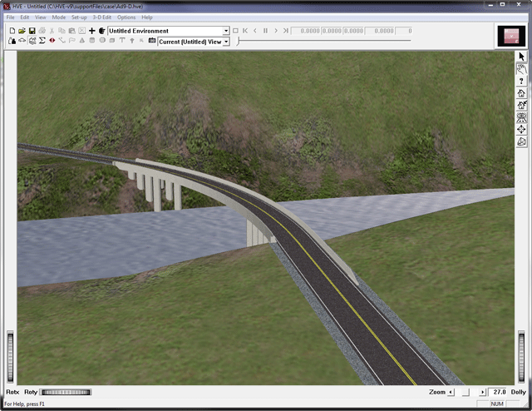Click the New file icon
This screenshot has height=411, width=532.
point(12,31)
